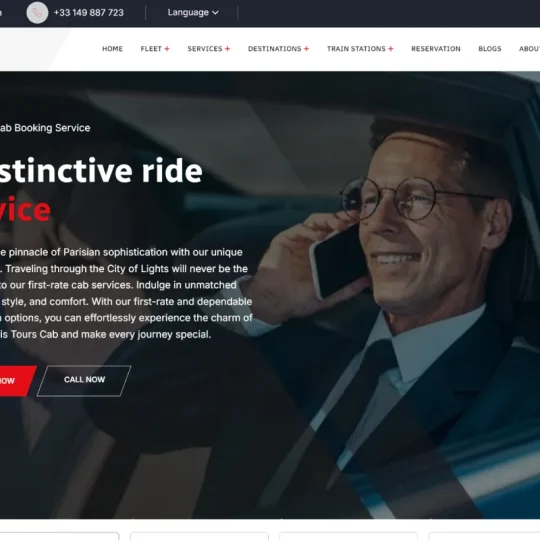Open the ABOUT menu item
540x540 pixels.
coord(529,49)
